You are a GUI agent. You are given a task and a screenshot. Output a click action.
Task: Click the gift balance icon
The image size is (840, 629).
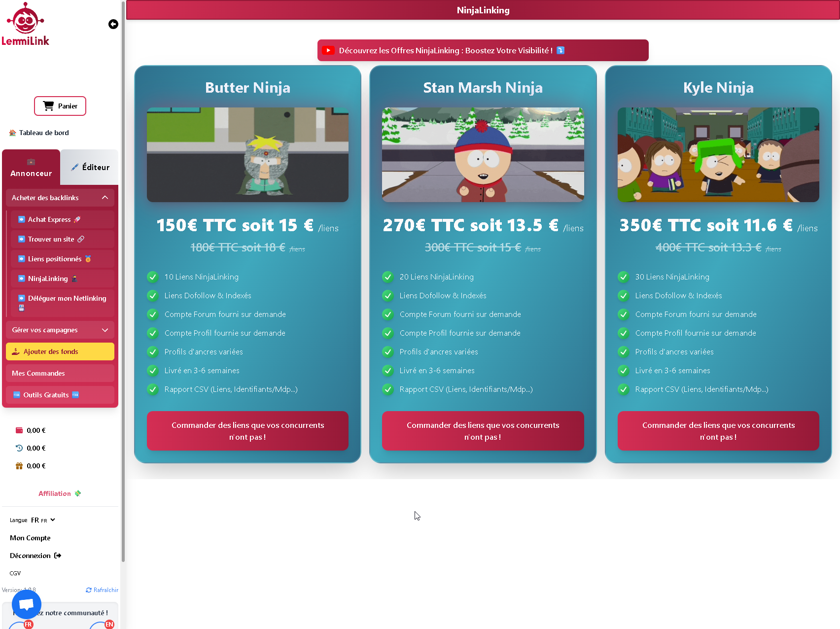[x=19, y=466]
